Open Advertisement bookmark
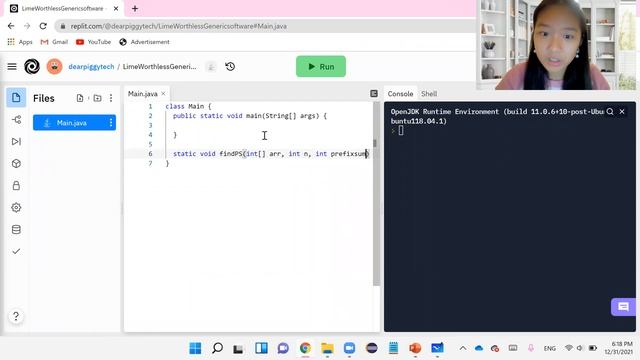640x360 pixels. pos(144,42)
